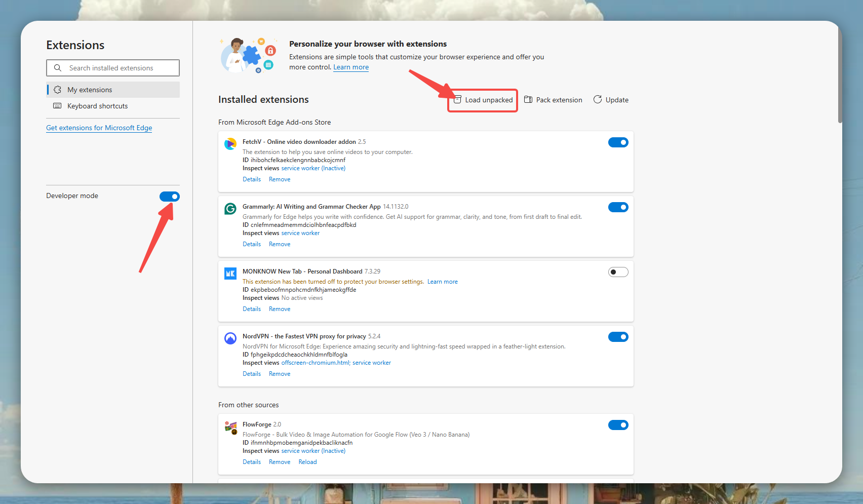The image size is (863, 504).
Task: Click the FetchV extension icon
Action: pyautogui.click(x=230, y=144)
